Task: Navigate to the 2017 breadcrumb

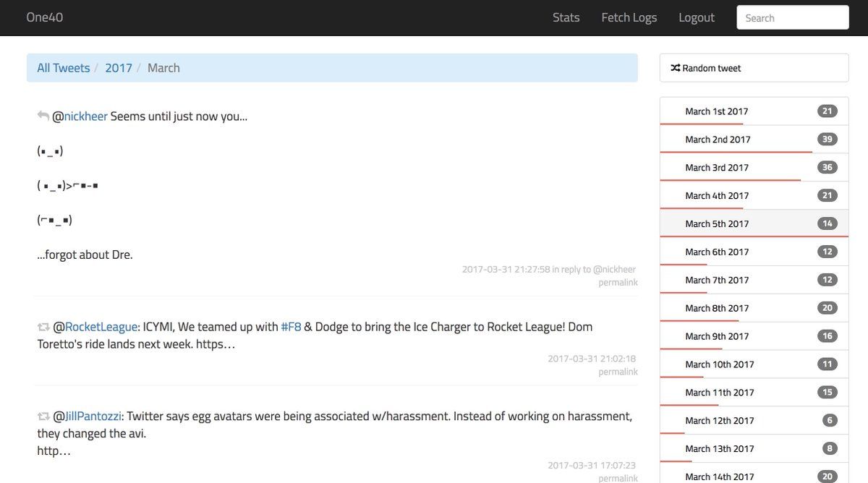Action: [119, 68]
